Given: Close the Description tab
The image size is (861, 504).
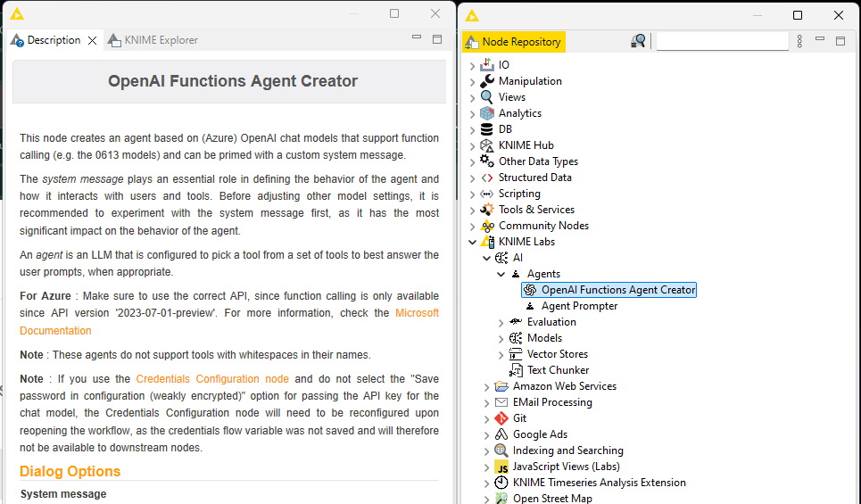Looking at the screenshot, I should click(x=92, y=41).
